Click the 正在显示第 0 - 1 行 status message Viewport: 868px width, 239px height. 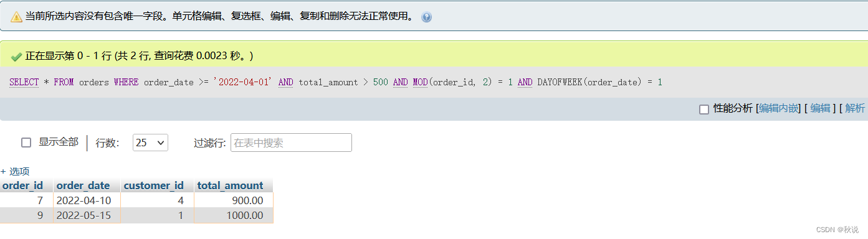click(139, 57)
